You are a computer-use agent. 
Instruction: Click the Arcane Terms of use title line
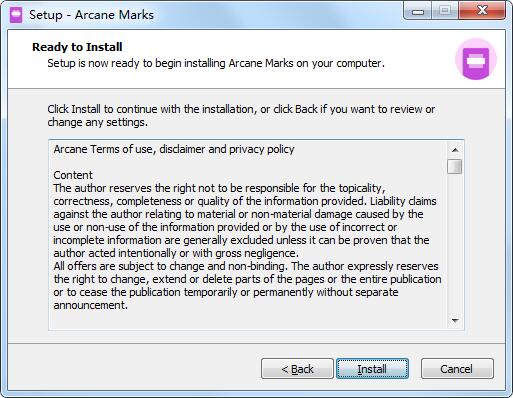tap(174, 149)
